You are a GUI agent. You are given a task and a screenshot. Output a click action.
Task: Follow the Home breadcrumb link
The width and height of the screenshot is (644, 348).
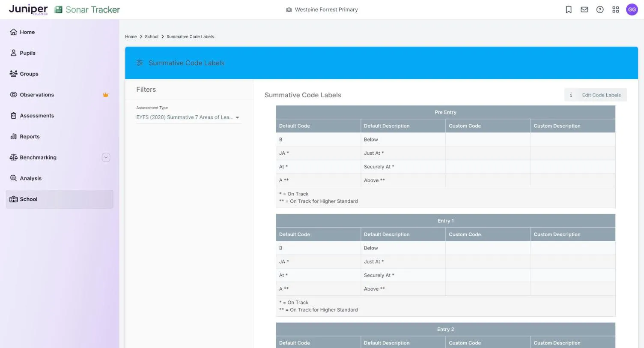click(131, 36)
